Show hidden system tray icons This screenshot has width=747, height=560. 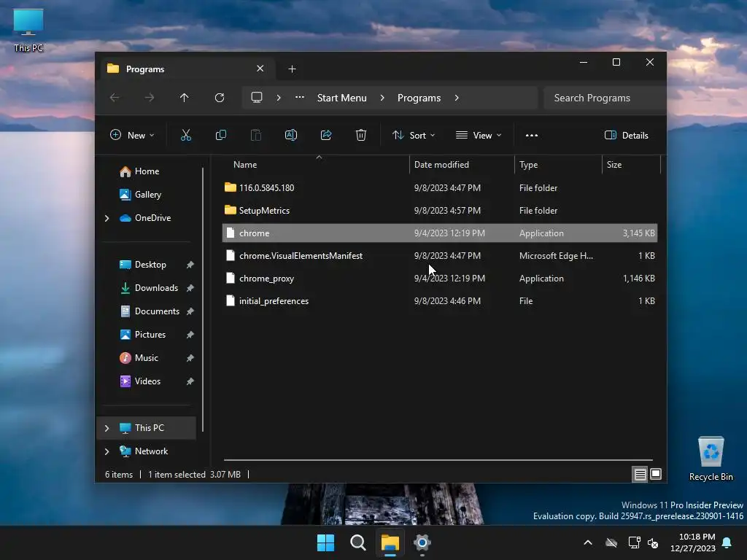pyautogui.click(x=588, y=542)
